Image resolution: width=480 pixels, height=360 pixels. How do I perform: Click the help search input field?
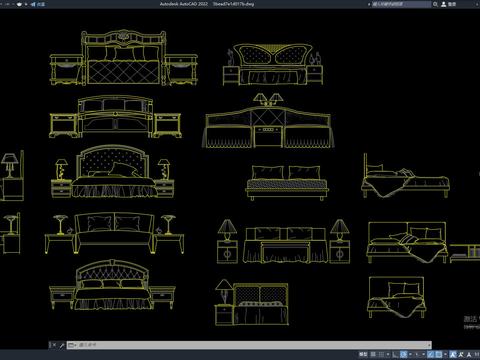point(401,4)
